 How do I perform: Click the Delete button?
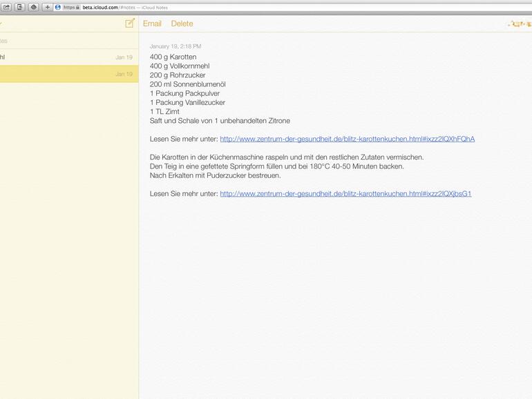coord(182,23)
